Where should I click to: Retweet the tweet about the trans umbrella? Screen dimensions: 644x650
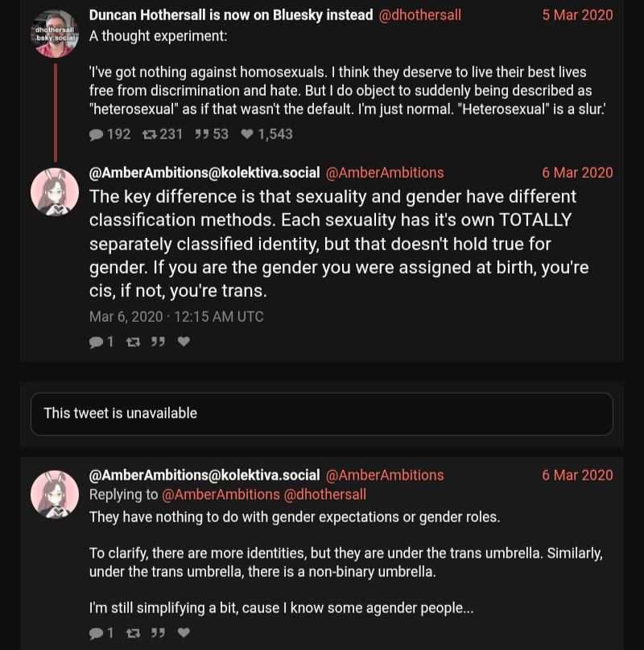(133, 633)
